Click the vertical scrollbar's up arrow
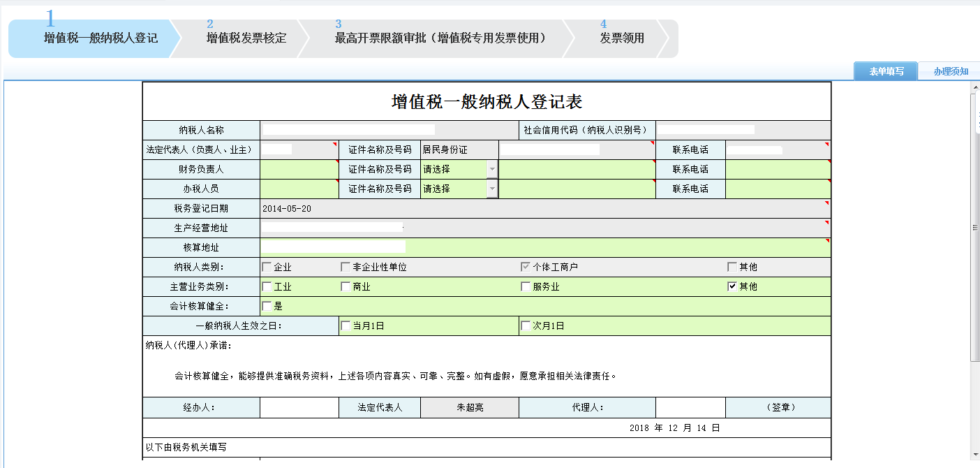The height and width of the screenshot is (468, 980). click(x=975, y=87)
